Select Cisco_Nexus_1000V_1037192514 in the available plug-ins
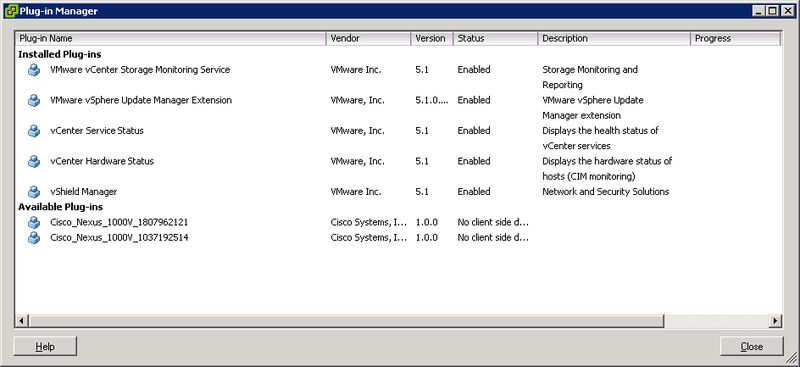 pos(119,238)
